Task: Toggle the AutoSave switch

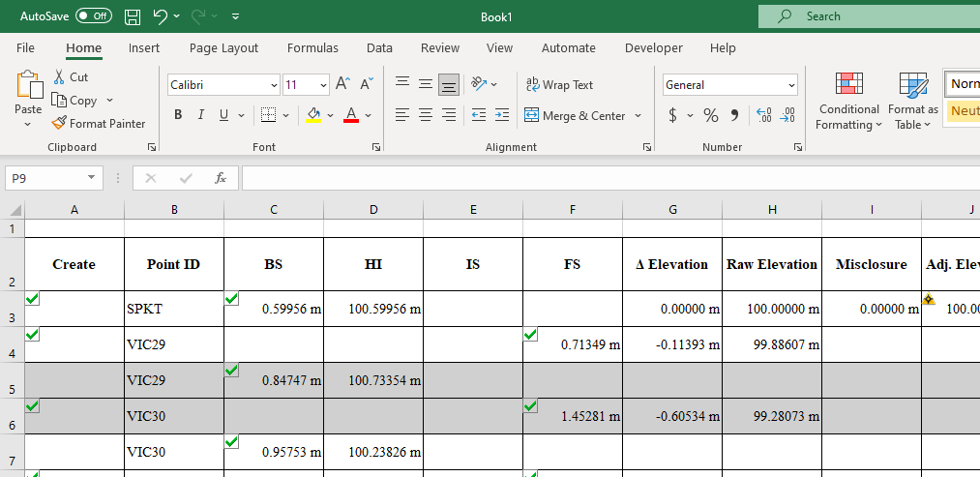Action: click(93, 16)
